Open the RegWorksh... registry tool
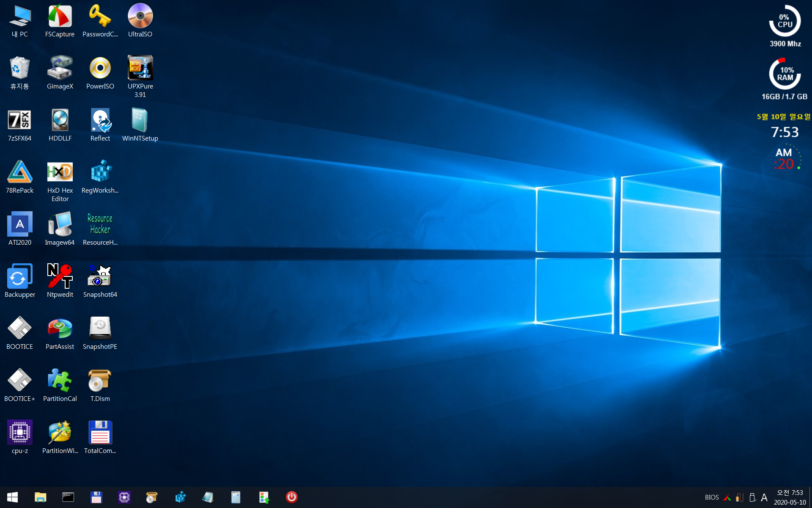This screenshot has height=508, width=812. click(100, 177)
